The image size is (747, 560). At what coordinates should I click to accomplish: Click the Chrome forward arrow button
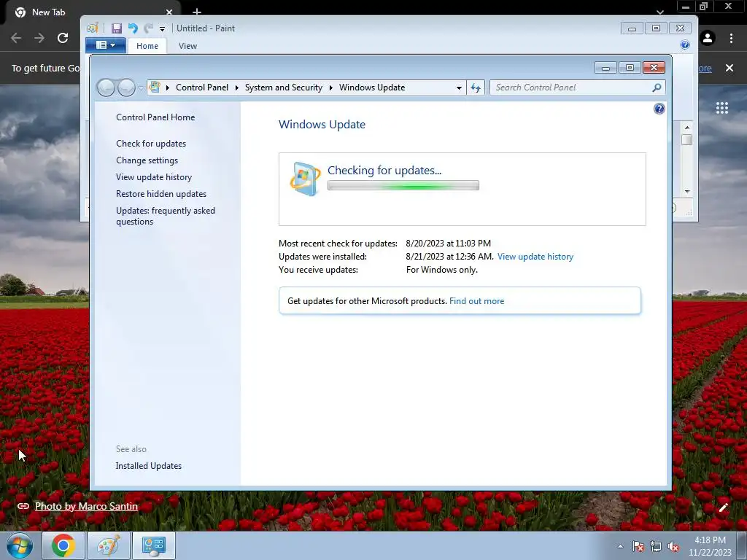[39, 38]
